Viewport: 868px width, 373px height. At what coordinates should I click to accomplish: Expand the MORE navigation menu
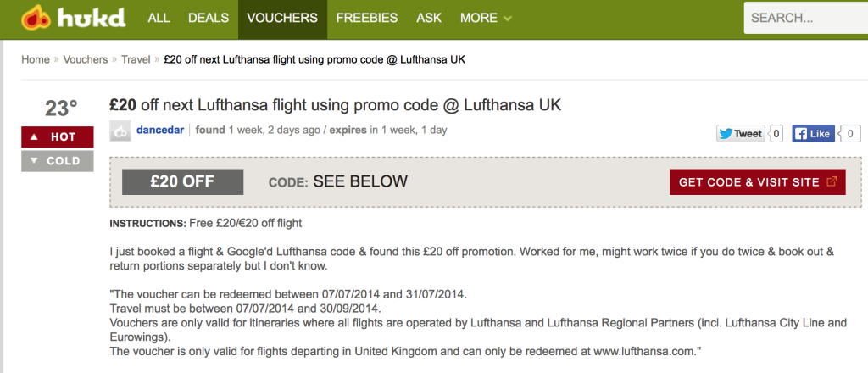pos(486,18)
